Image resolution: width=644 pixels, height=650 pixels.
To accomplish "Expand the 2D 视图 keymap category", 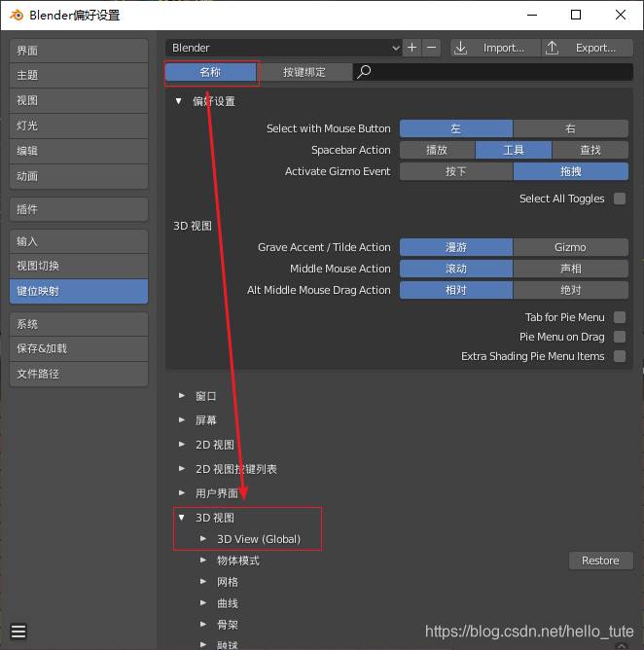I will coord(182,445).
